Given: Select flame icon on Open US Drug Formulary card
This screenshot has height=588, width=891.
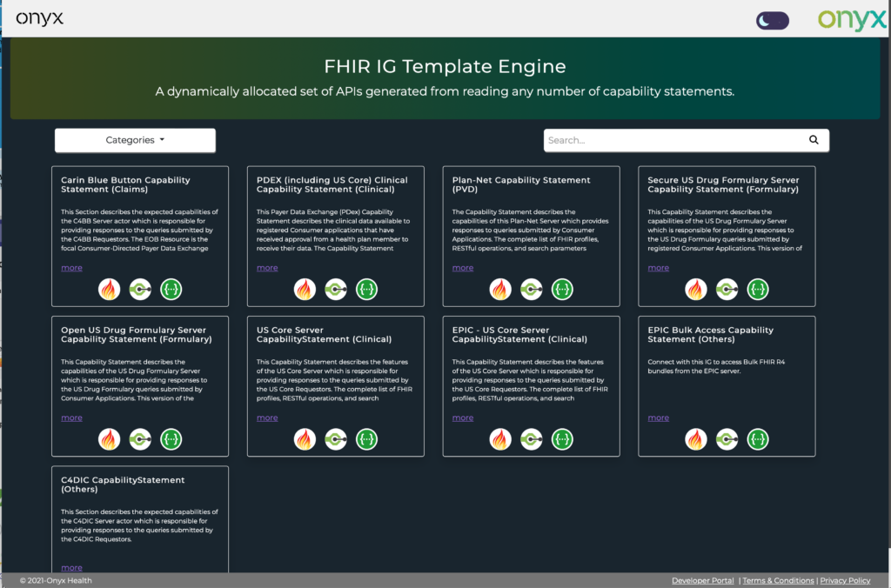Looking at the screenshot, I should (x=109, y=439).
